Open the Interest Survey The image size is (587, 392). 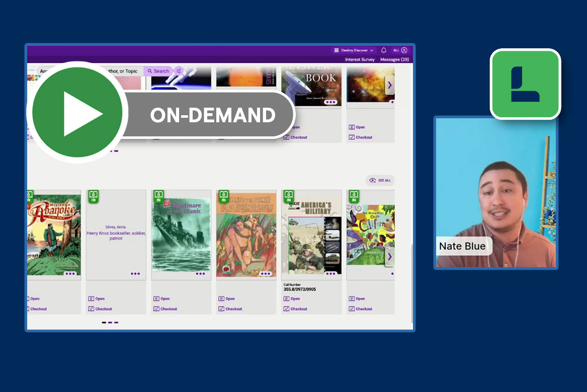pyautogui.click(x=360, y=59)
